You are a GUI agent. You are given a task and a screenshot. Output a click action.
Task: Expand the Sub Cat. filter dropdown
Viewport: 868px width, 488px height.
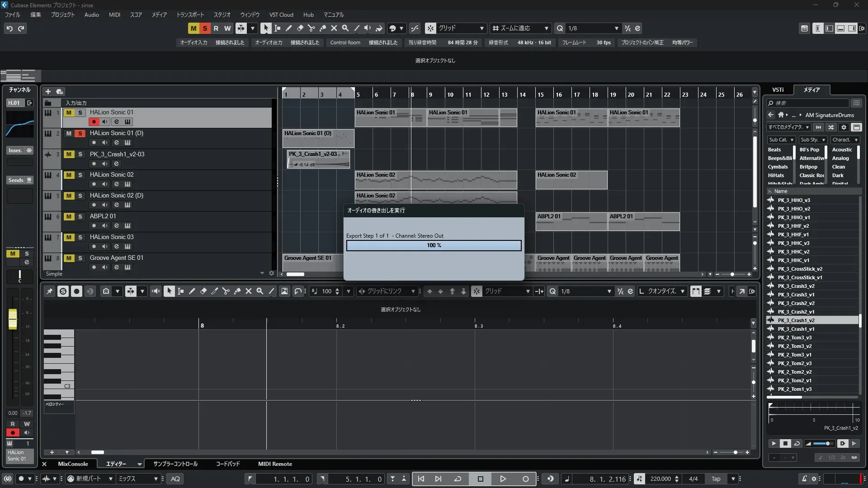tap(781, 140)
